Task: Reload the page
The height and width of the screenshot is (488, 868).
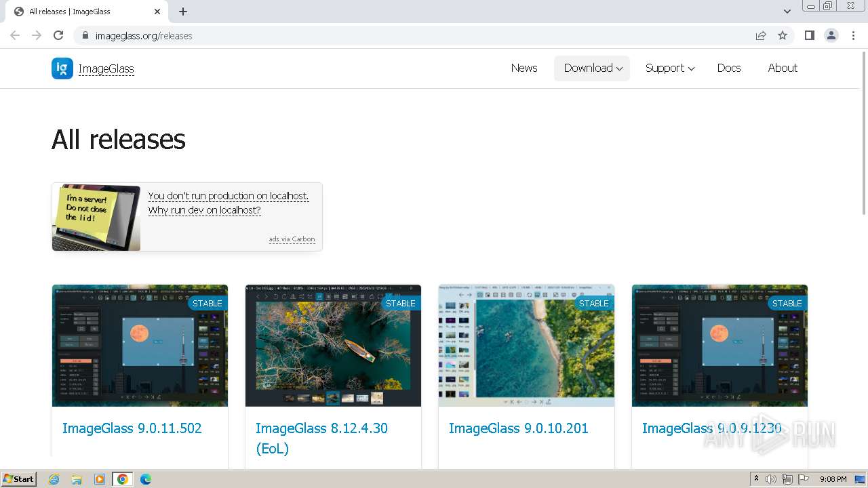Action: (58, 35)
